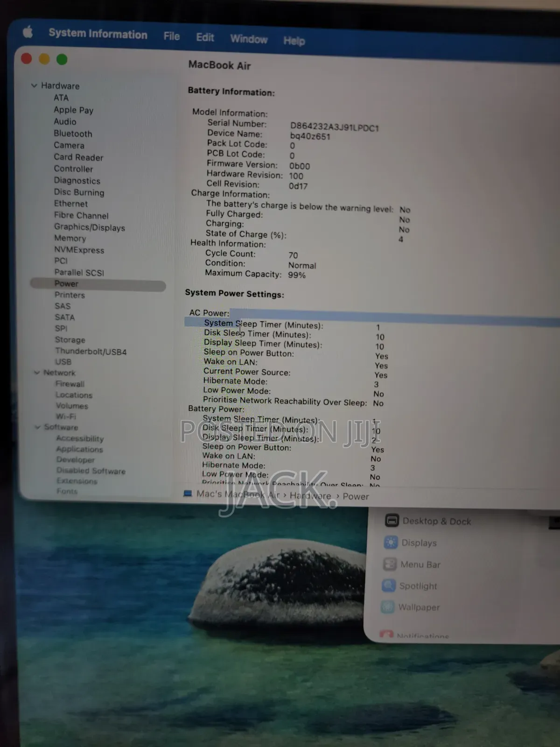Screen dimensions: 560x747
Task: Open Desktop & Dock icon in Settings window
Action: [392, 520]
